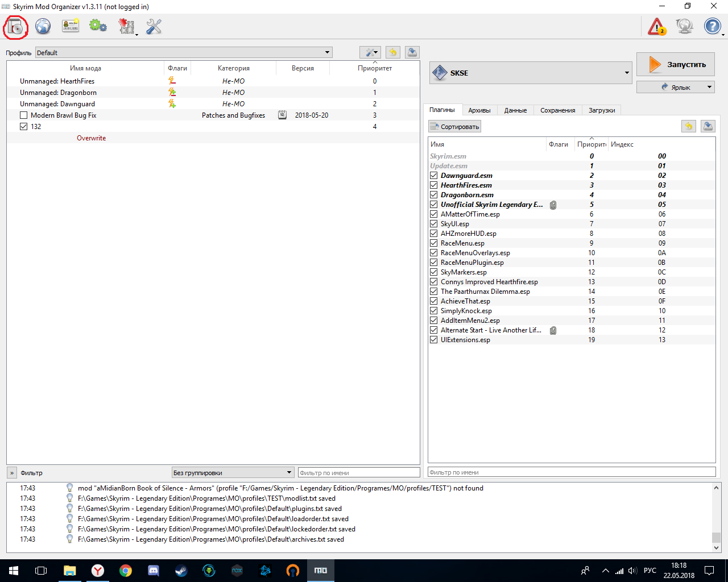
Task: Select the Overwrite row in mod list
Action: pyautogui.click(x=213, y=138)
